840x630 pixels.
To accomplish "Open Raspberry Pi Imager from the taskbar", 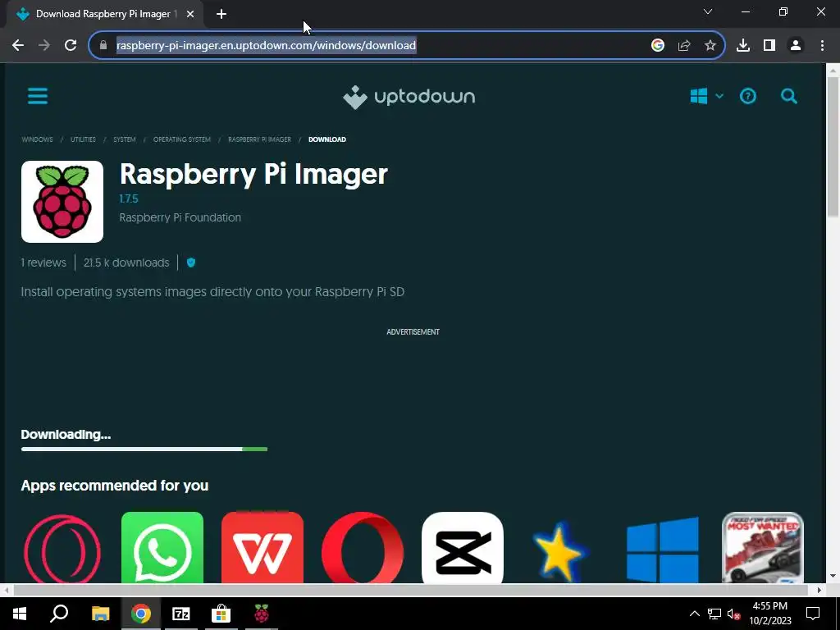I will pyautogui.click(x=262, y=614).
